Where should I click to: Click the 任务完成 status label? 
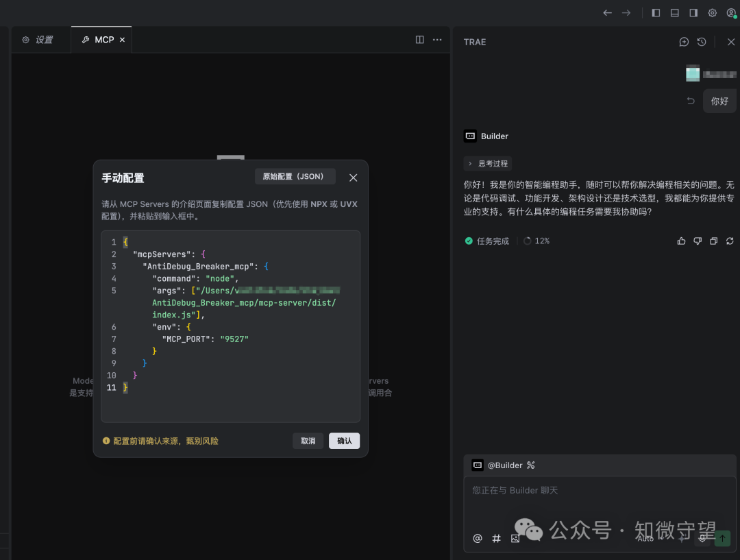493,241
